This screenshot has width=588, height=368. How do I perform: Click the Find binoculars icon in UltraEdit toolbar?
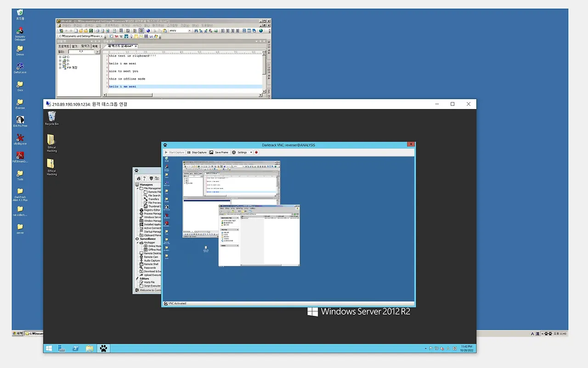(197, 31)
